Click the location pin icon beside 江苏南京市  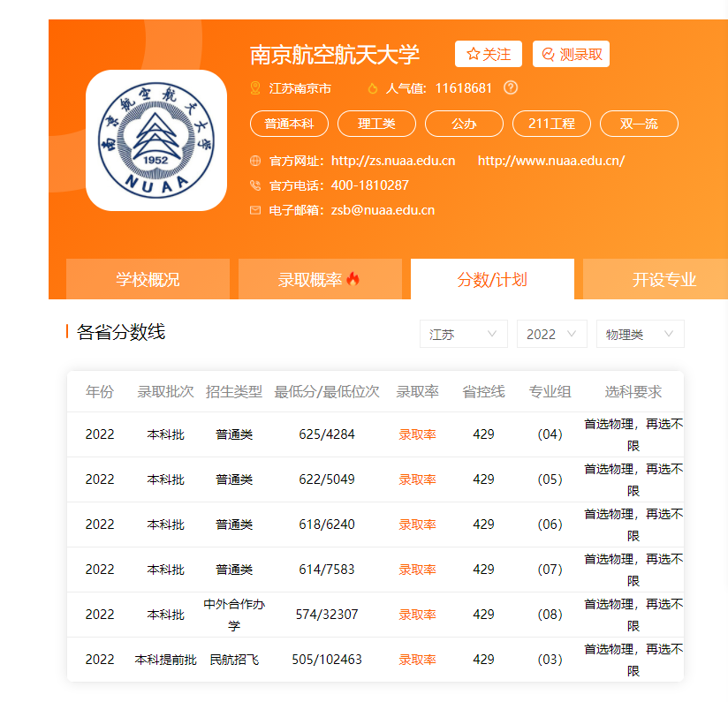[x=255, y=88]
